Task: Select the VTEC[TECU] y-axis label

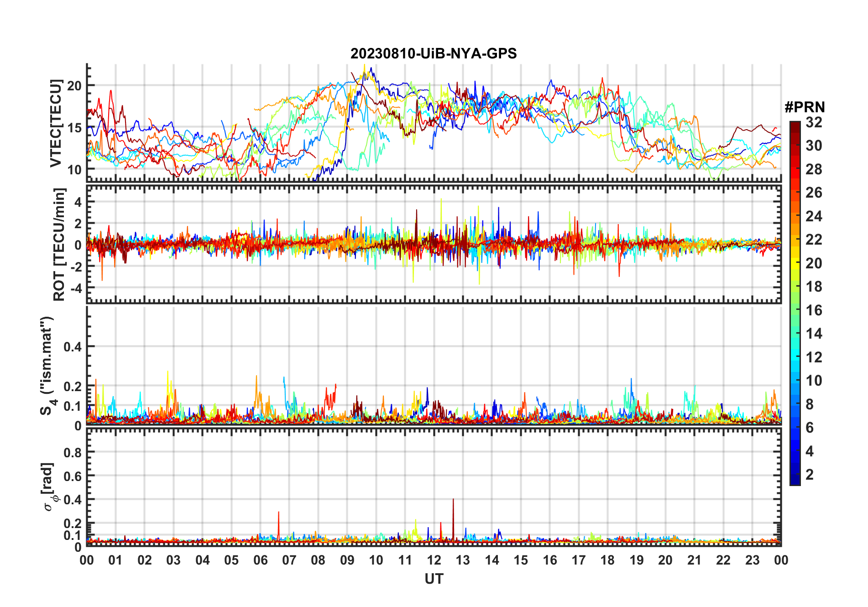Action: click(x=56, y=123)
